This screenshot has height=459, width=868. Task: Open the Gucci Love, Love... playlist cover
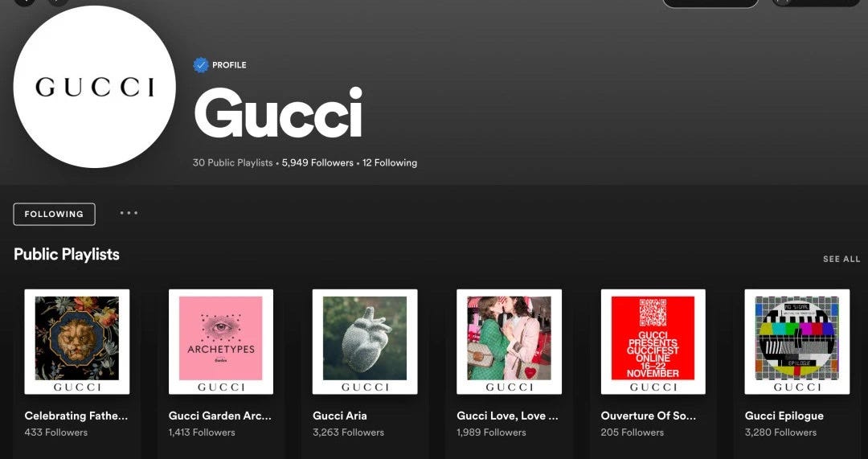[510, 342]
